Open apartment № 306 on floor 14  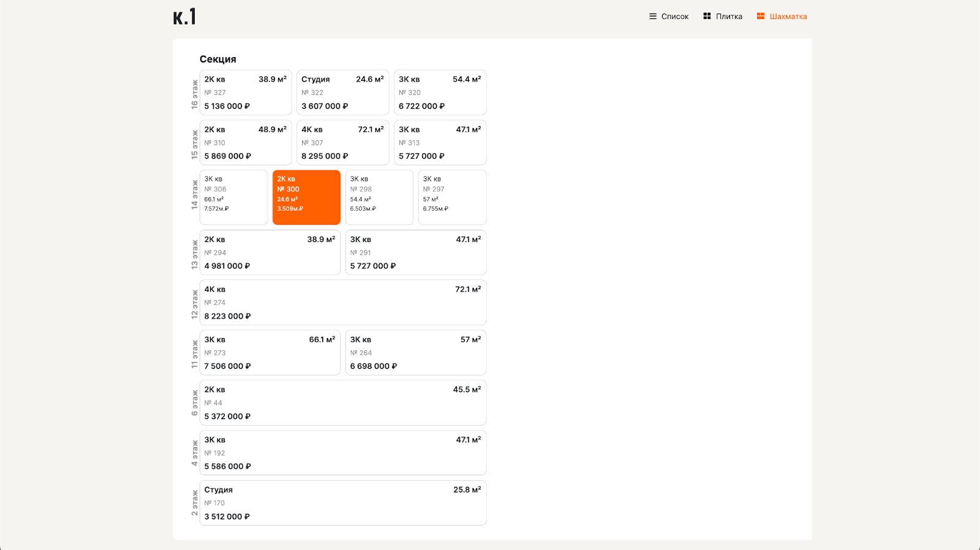coord(233,197)
